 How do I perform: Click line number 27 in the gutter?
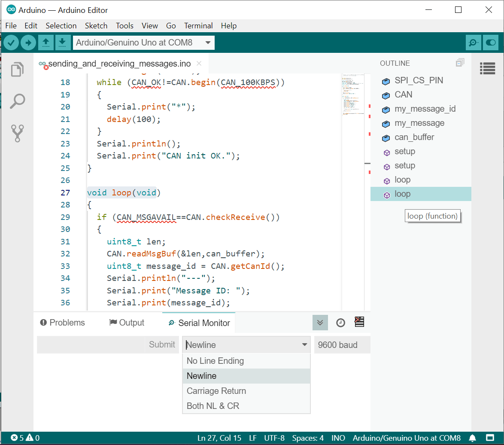tap(65, 192)
